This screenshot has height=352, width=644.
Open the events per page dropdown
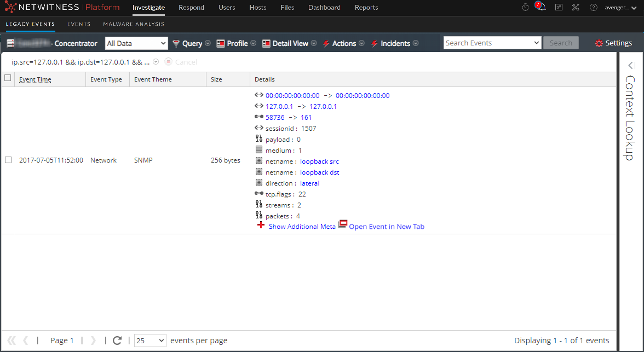click(150, 341)
